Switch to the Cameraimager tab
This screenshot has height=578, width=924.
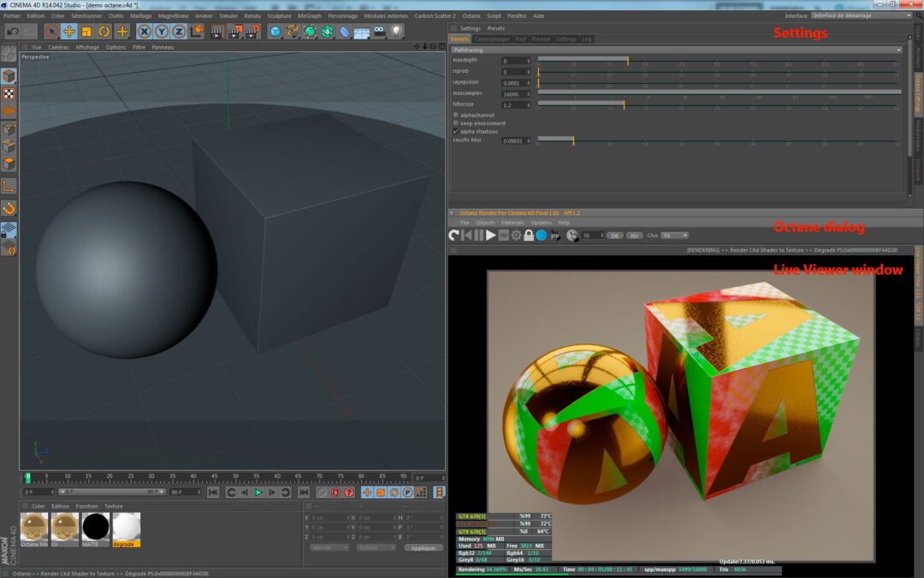coord(492,39)
